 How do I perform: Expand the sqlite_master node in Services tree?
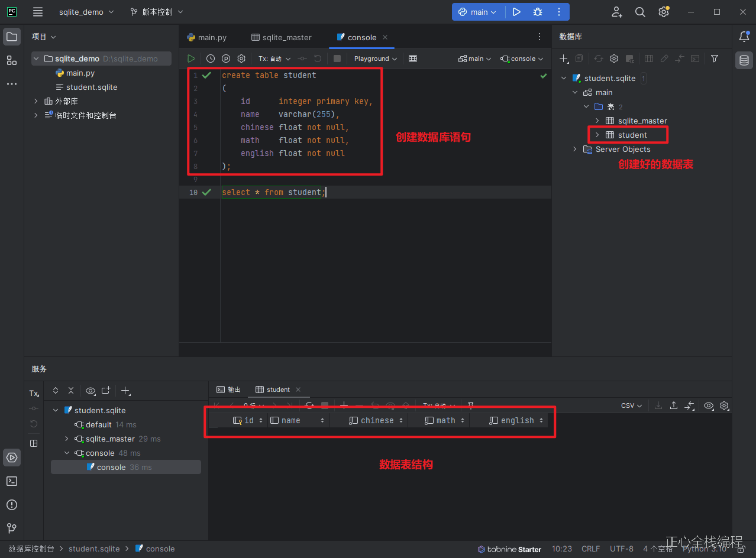(67, 439)
